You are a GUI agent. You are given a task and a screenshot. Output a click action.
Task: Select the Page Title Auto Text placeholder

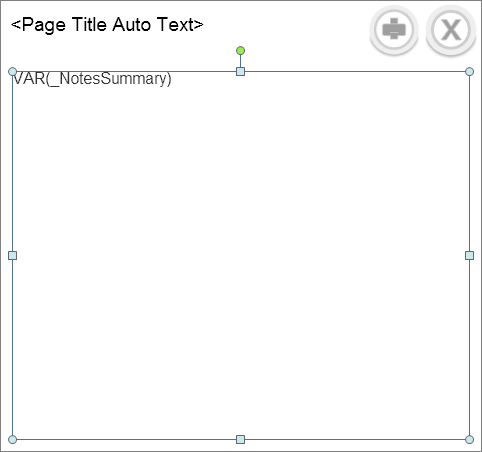107,25
